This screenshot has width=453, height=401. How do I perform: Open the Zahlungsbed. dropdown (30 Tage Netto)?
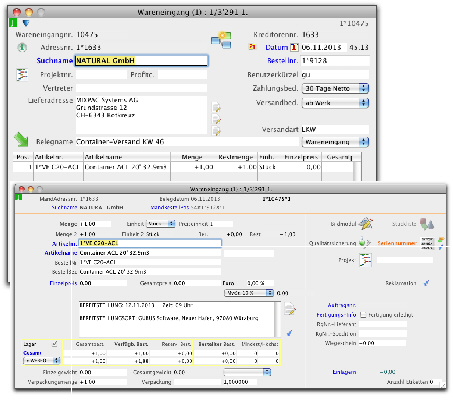click(335, 88)
